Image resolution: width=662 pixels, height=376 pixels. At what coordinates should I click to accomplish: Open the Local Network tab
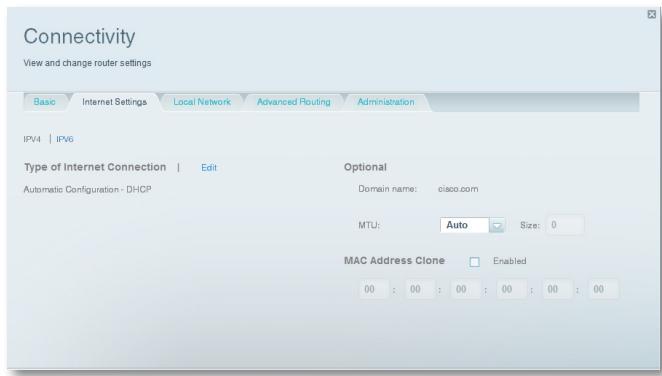[202, 102]
